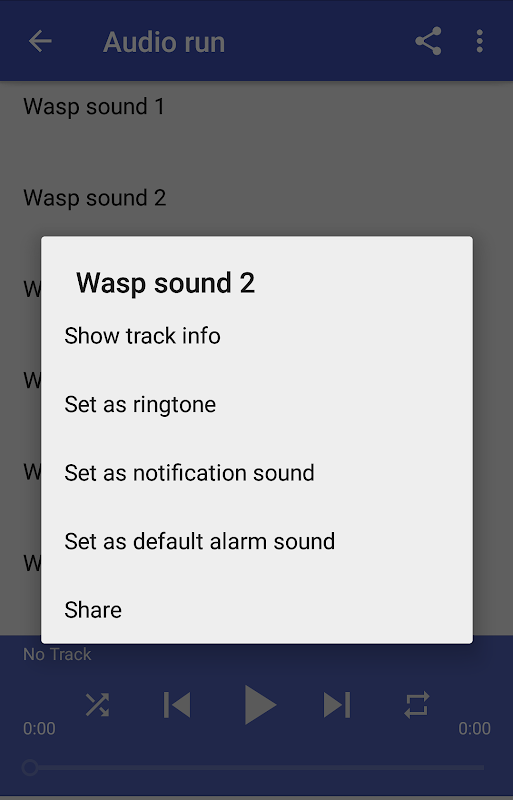Tap the back arrow icon
513x800 pixels.
[40, 41]
